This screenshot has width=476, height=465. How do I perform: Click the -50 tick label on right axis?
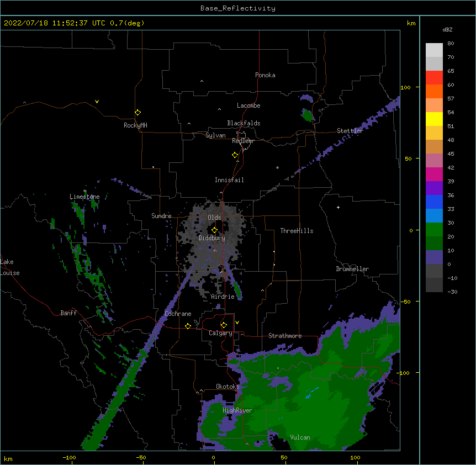[405, 302]
